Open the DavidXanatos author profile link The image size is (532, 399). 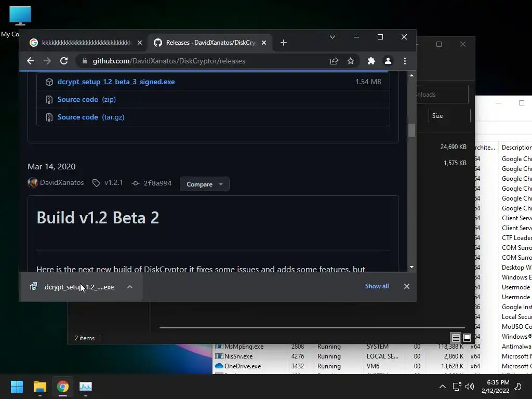[x=62, y=182]
